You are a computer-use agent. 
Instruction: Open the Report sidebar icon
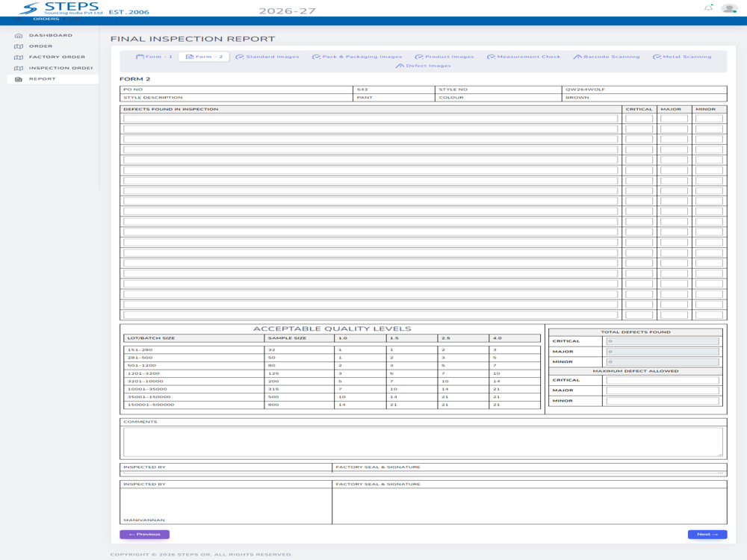click(19, 79)
